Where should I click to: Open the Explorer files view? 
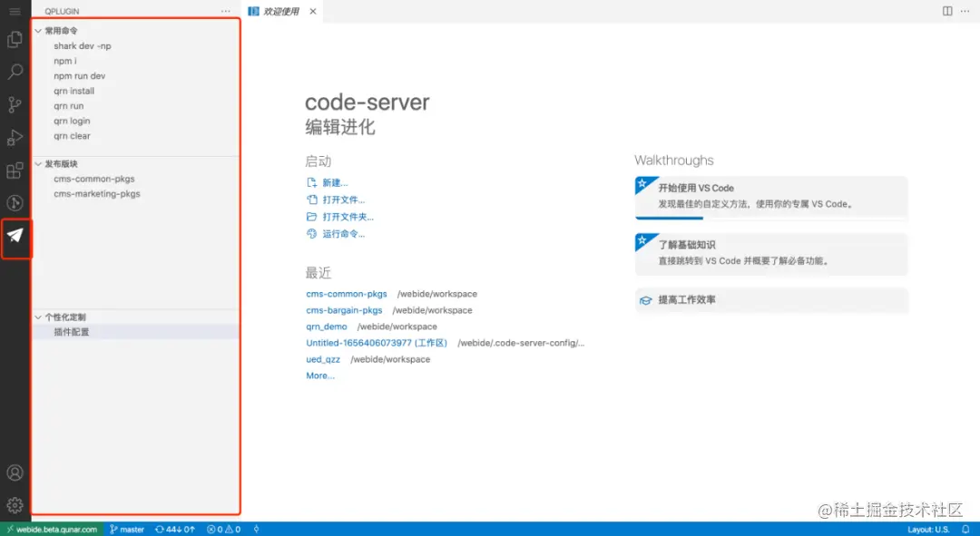15,39
